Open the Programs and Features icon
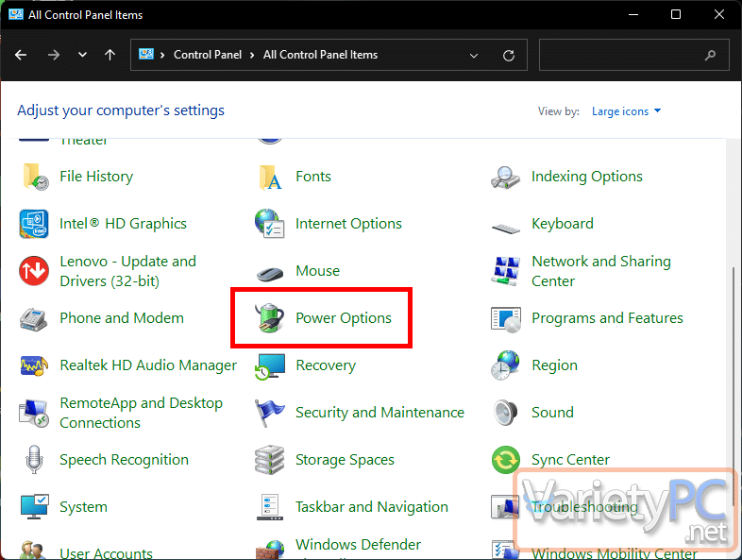Image resolution: width=742 pixels, height=560 pixels. coord(506,319)
